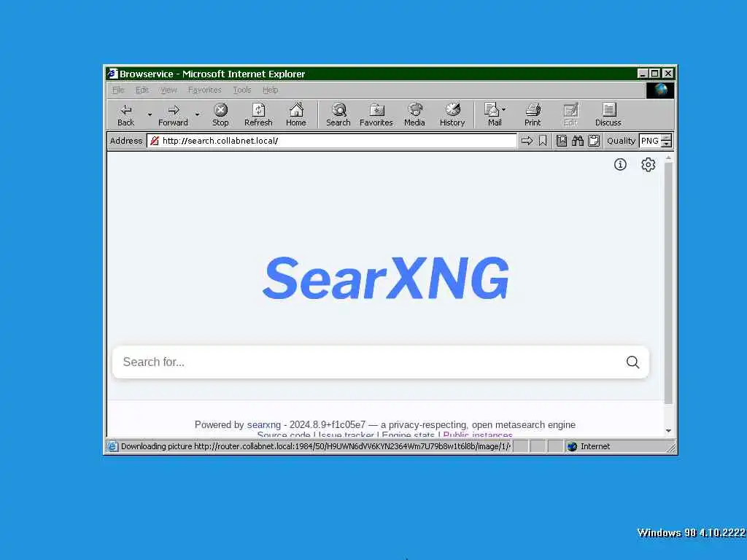Decrease Quality with the down stepper
Viewport: 747px width, 560px height.
(667, 144)
